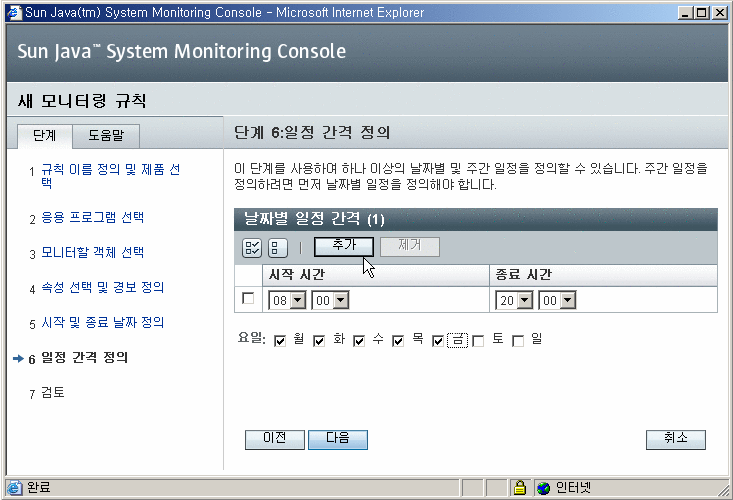Check the schedule row checkbox

point(248,298)
